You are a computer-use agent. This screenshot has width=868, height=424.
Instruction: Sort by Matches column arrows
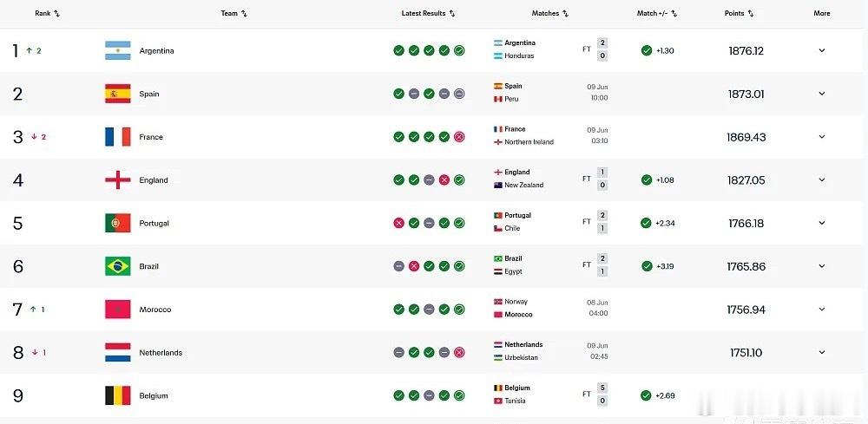tap(565, 14)
